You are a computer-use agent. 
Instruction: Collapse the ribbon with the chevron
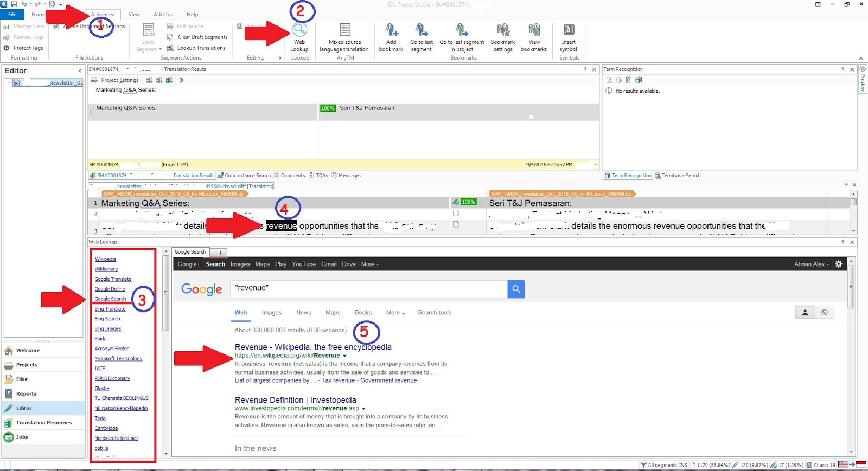click(x=861, y=58)
